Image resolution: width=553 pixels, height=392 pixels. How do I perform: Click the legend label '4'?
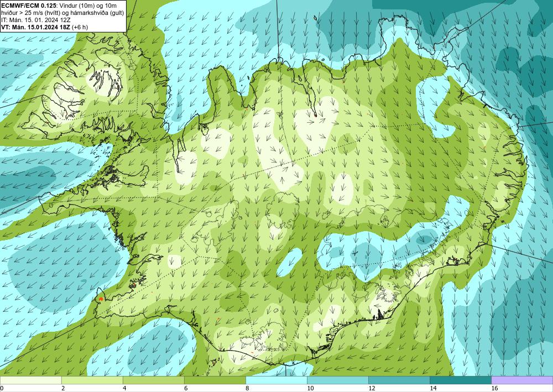click(124, 388)
